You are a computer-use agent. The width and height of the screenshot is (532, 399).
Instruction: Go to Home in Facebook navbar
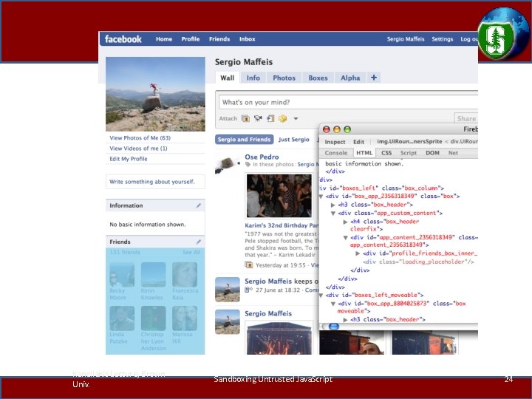click(x=164, y=39)
